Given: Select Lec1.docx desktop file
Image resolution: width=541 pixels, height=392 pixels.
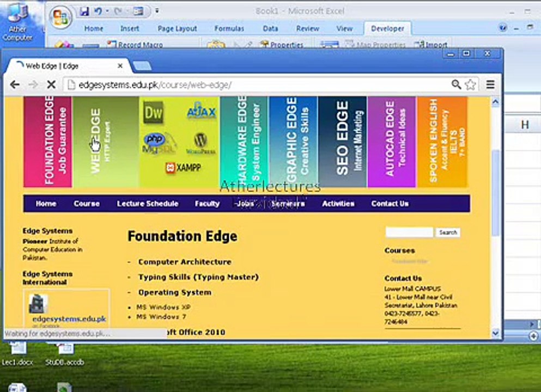Looking at the screenshot, I should [17, 353].
